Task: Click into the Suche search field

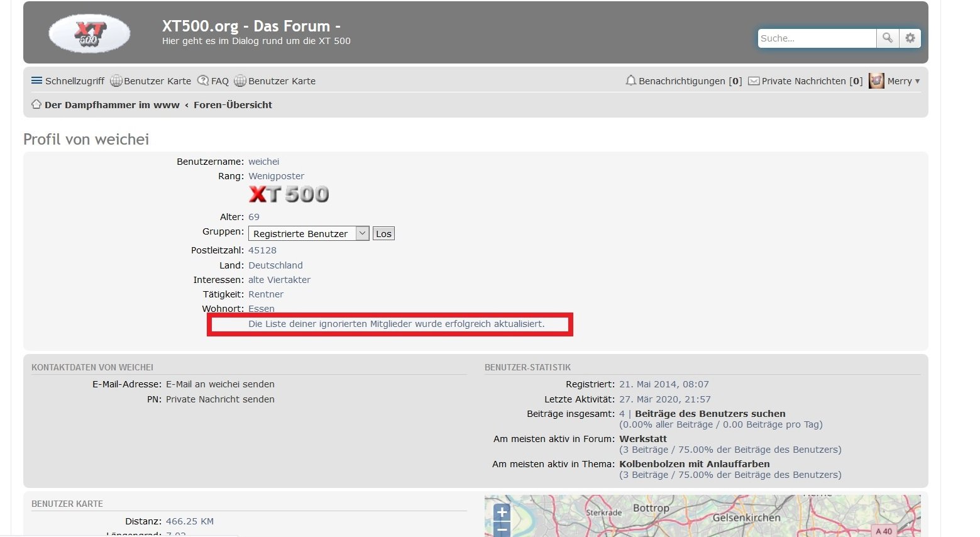Action: pos(816,38)
